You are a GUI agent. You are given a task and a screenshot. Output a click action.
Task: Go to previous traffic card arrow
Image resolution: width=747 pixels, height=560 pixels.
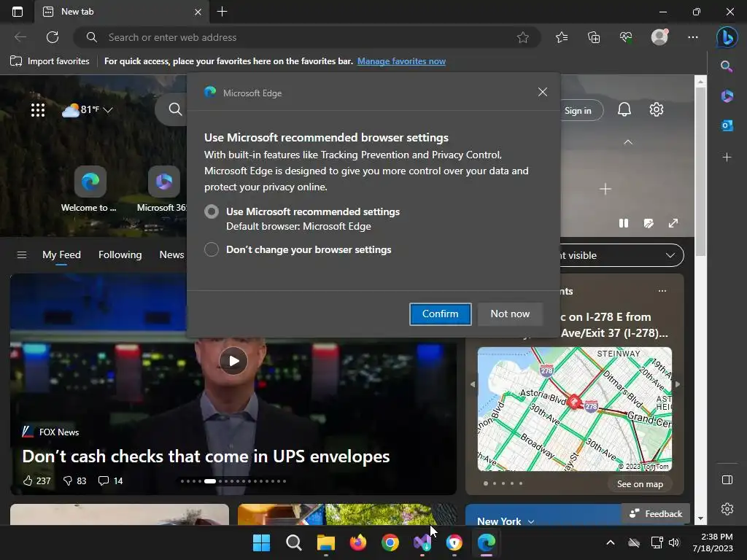click(x=473, y=384)
